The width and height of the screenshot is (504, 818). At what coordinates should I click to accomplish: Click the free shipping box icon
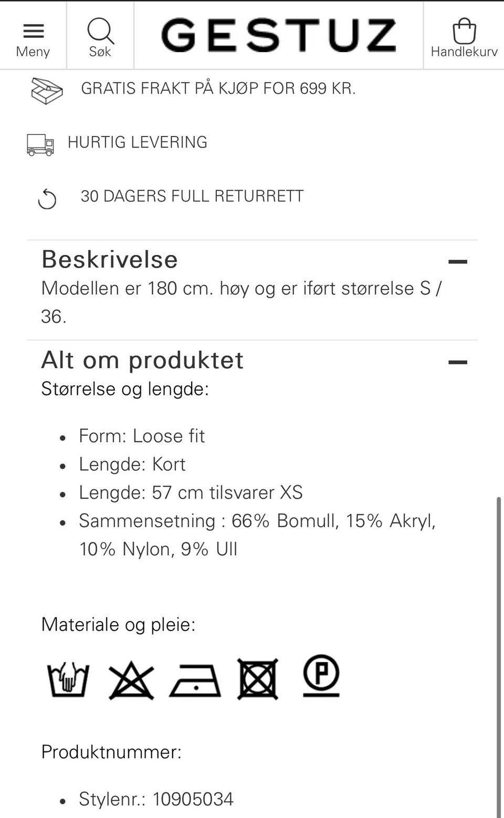coord(47,91)
